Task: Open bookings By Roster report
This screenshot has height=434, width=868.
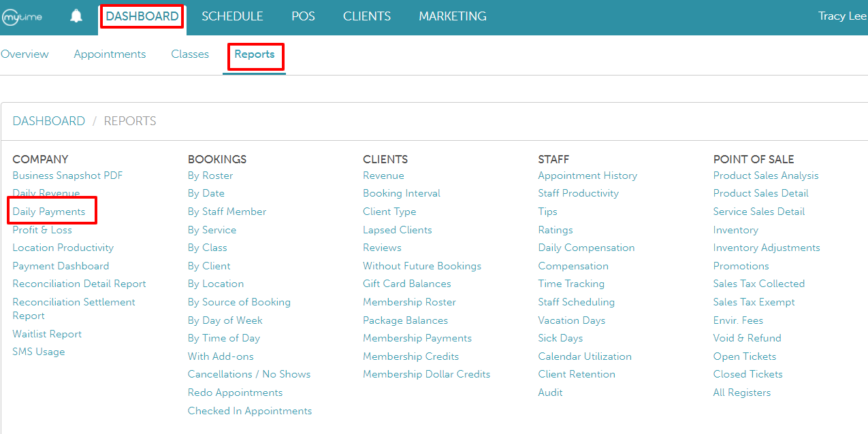Action: pyautogui.click(x=210, y=176)
